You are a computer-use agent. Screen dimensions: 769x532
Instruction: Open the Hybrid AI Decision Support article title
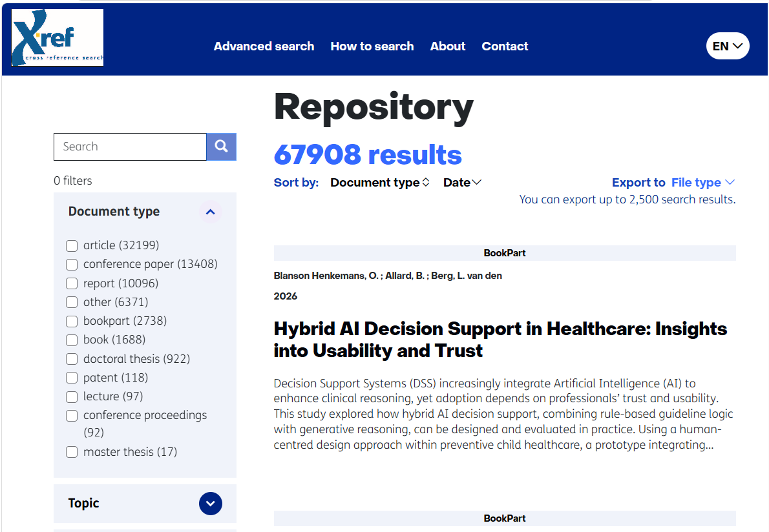(500, 340)
